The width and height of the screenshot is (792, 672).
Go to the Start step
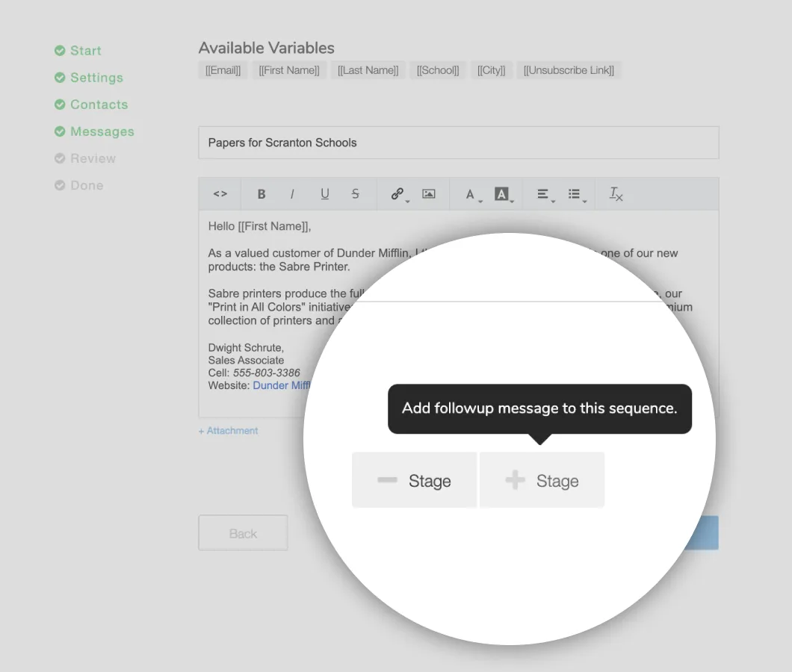click(78, 51)
